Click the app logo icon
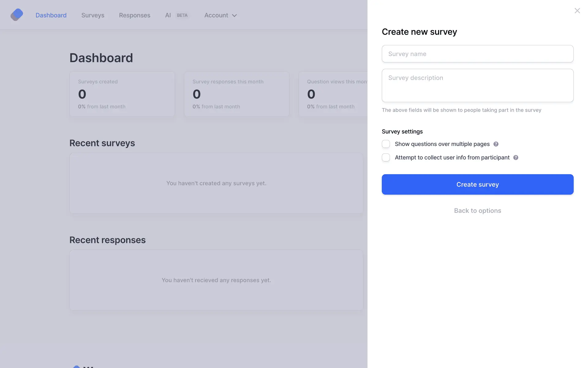588x368 pixels. (17, 15)
